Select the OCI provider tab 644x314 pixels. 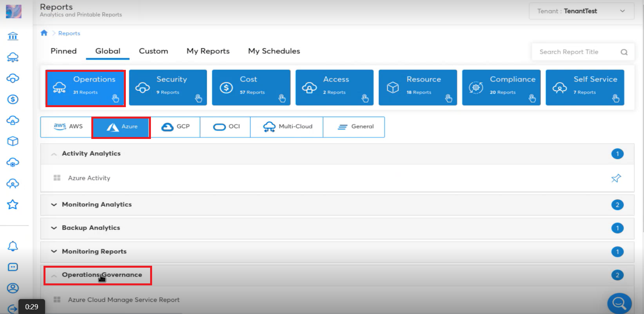(x=225, y=127)
